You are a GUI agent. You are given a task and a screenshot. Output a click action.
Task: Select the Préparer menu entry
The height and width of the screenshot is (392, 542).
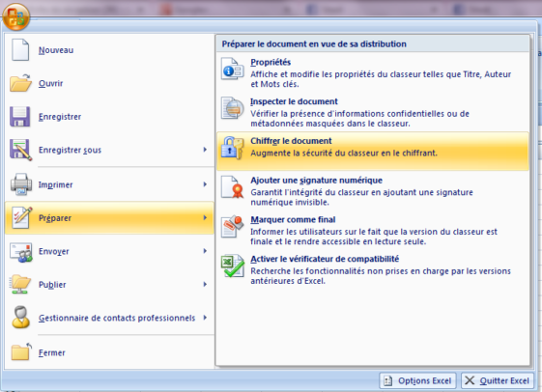pos(109,218)
